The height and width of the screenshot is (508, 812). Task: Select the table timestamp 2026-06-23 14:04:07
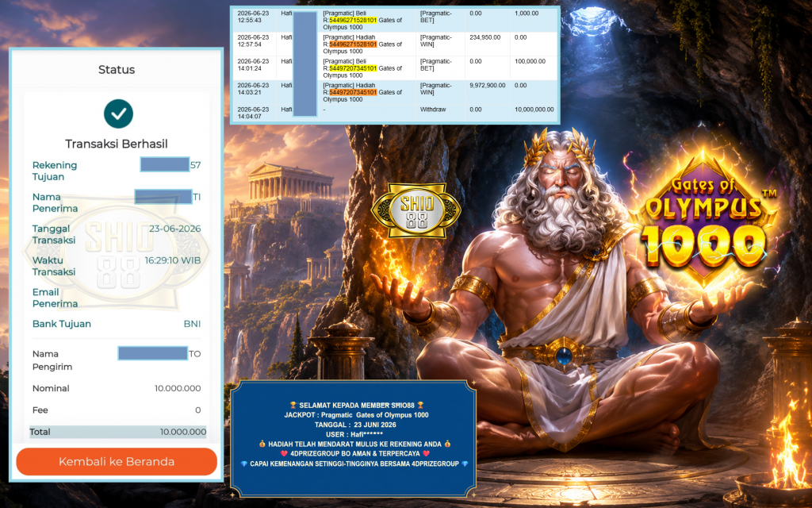tap(253, 113)
